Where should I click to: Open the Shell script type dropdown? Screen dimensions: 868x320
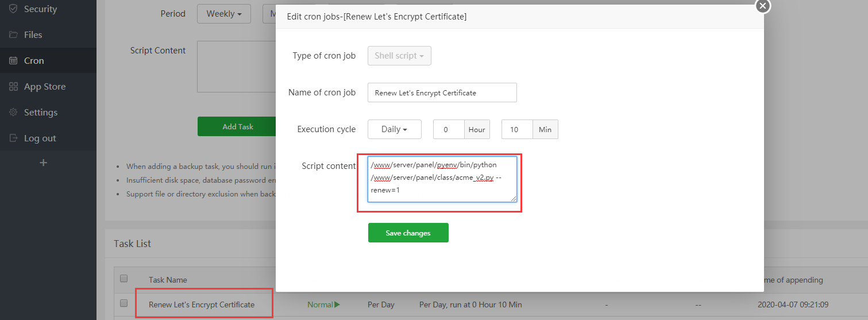399,56
